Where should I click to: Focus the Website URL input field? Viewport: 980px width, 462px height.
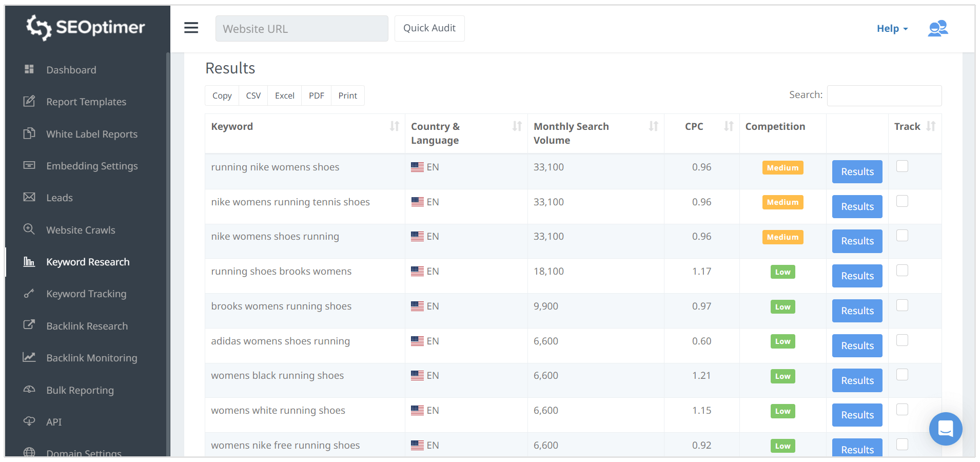click(302, 29)
